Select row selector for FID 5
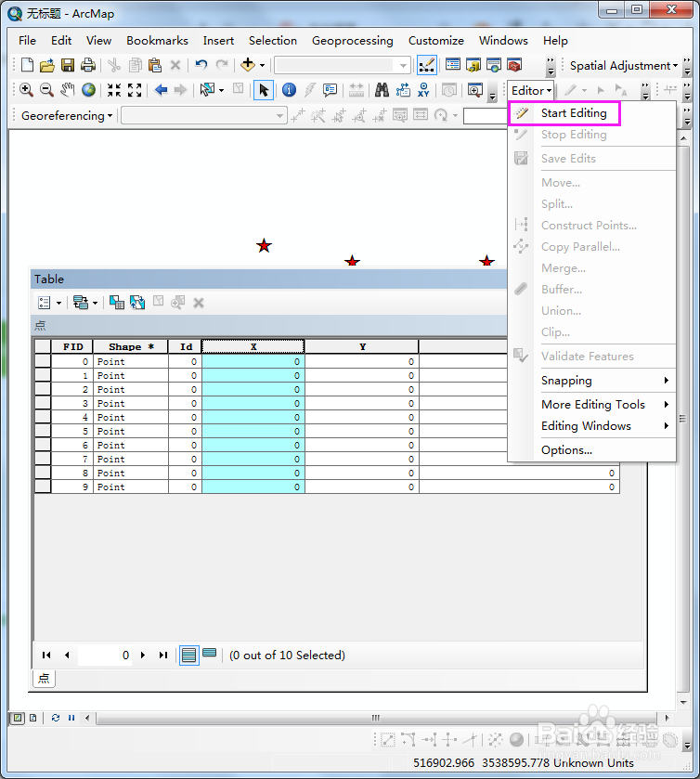This screenshot has width=700, height=779. coord(43,431)
